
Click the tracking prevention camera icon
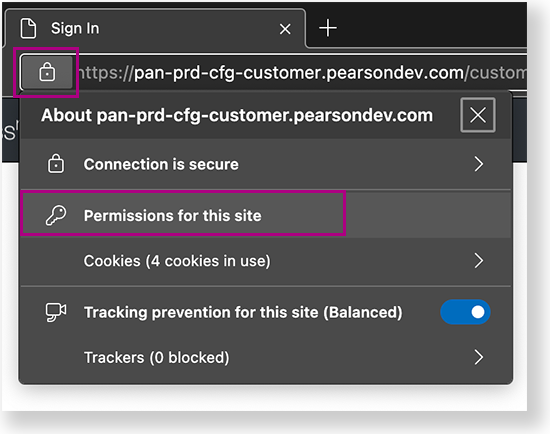pos(56,312)
